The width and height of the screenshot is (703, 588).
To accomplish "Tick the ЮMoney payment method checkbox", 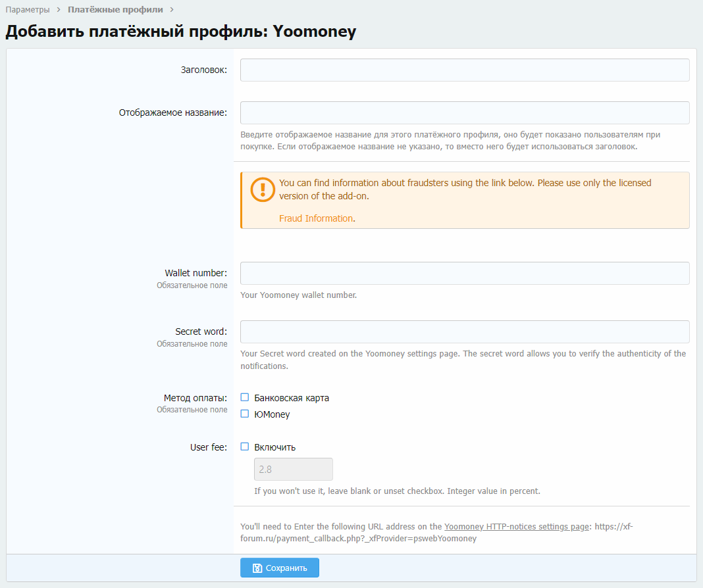I will click(x=245, y=414).
